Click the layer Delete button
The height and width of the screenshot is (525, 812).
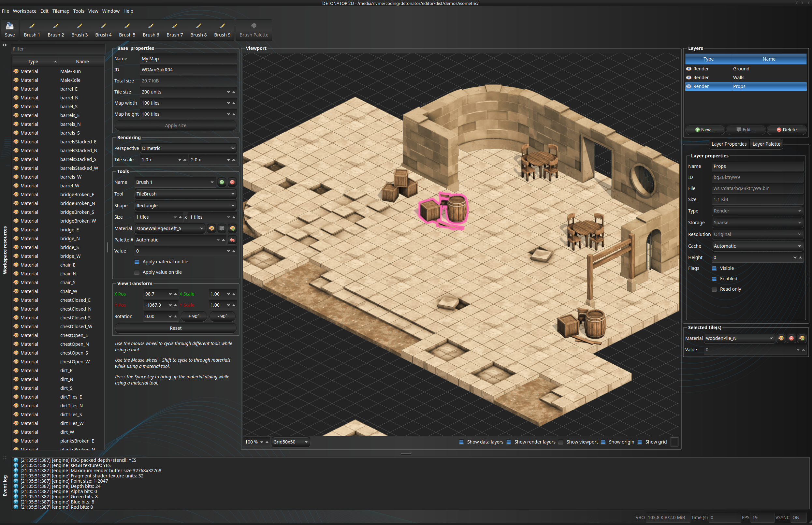click(787, 130)
